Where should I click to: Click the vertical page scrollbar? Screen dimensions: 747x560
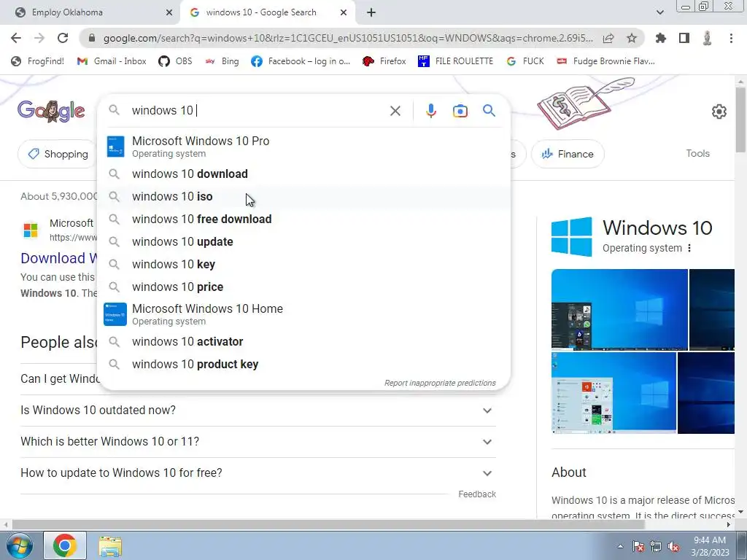(740, 119)
